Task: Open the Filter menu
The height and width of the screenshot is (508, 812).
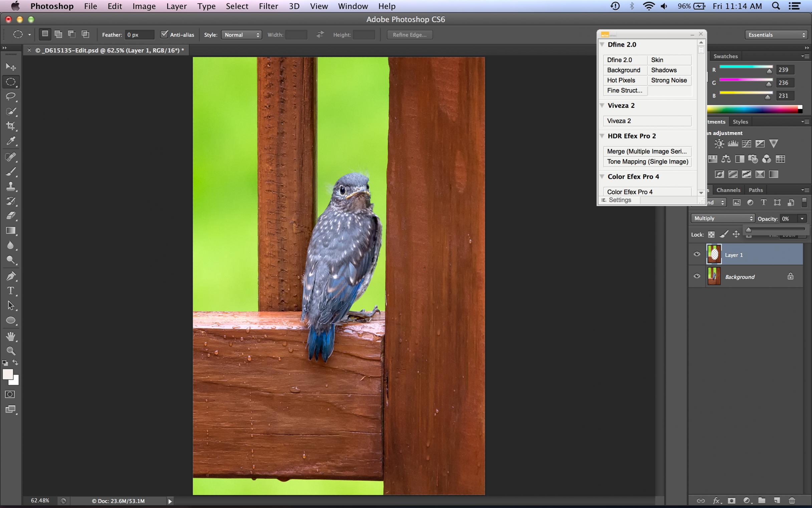Action: point(268,6)
